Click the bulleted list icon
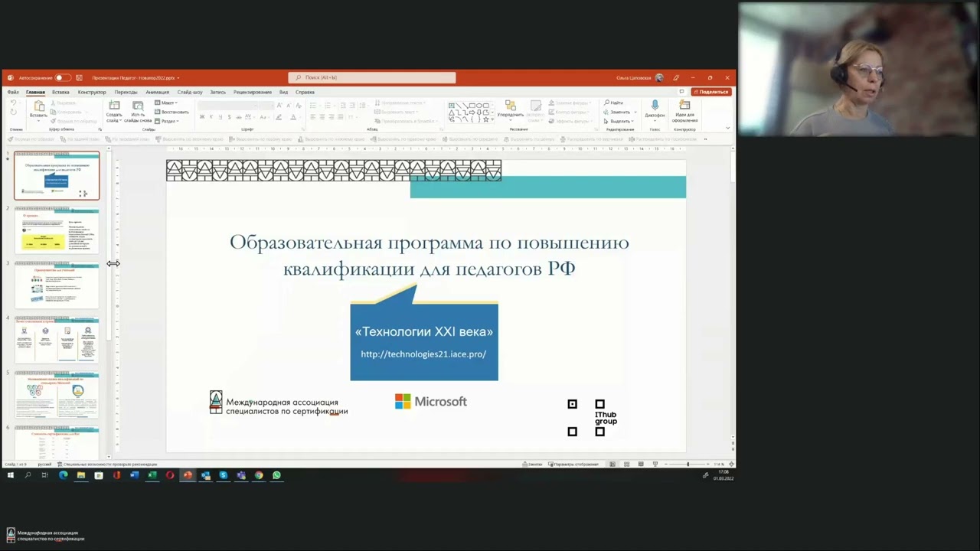Image resolution: width=980 pixels, height=551 pixels. [315, 106]
